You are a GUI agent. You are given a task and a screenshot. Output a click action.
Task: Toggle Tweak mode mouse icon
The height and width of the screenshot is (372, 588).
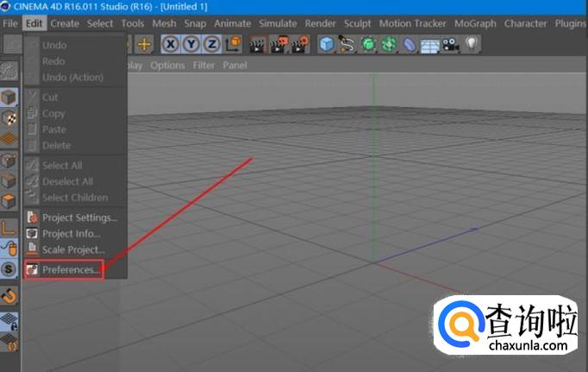pyautogui.click(x=9, y=248)
